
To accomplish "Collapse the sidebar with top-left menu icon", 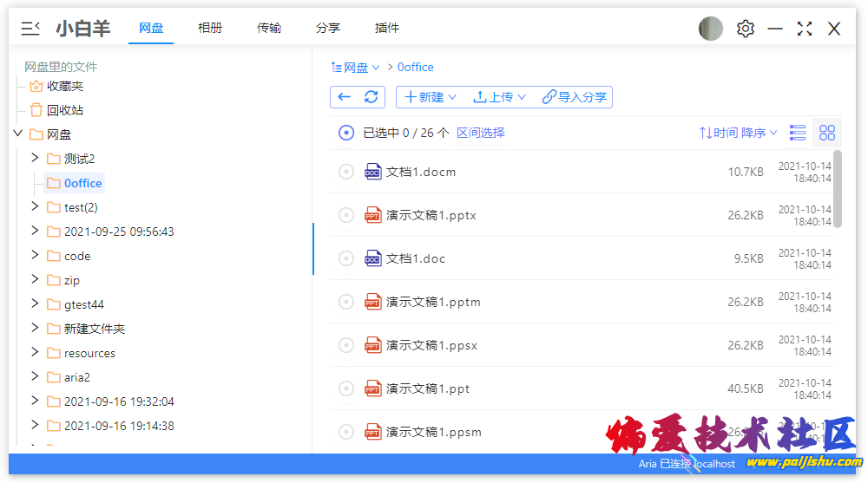I will (30, 29).
